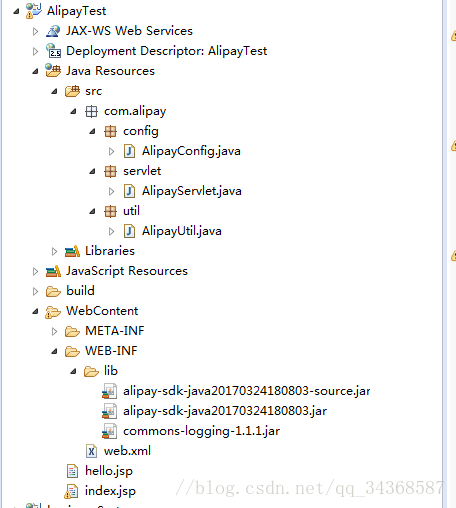Viewport: 456px width, 508px height.
Task: Select the AlipayConfig.java file name
Action: coord(191,151)
